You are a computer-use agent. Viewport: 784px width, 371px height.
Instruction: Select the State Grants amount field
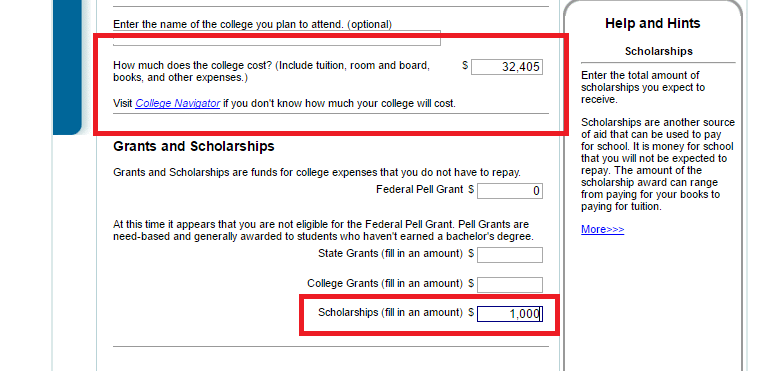(x=510, y=254)
